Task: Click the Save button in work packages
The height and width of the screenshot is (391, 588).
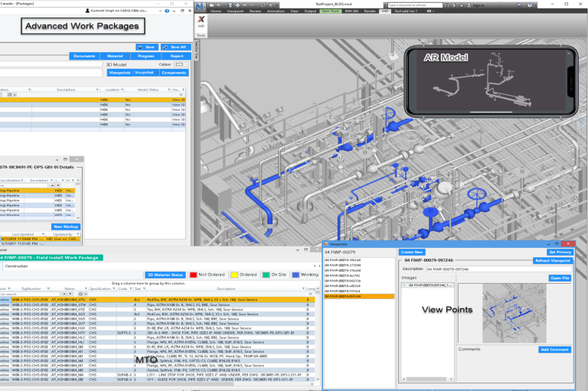Action: (x=147, y=47)
